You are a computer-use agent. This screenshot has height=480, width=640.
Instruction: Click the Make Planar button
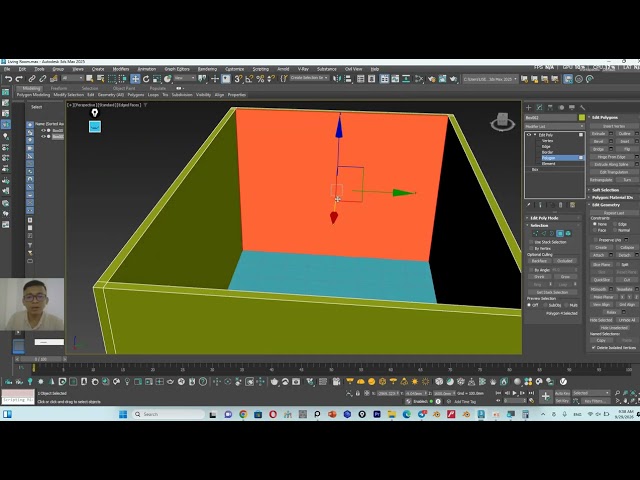click(x=603, y=297)
